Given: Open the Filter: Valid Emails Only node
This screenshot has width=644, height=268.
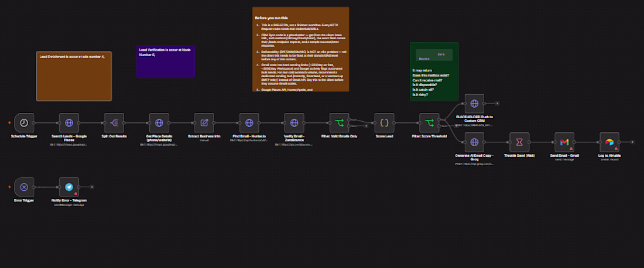Looking at the screenshot, I should pos(339,123).
